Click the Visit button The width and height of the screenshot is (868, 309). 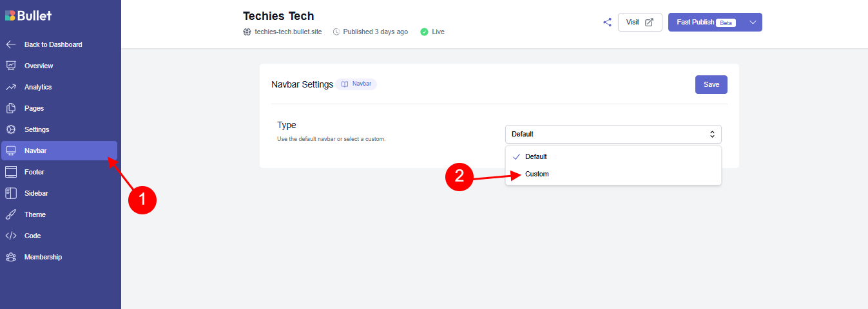point(640,22)
